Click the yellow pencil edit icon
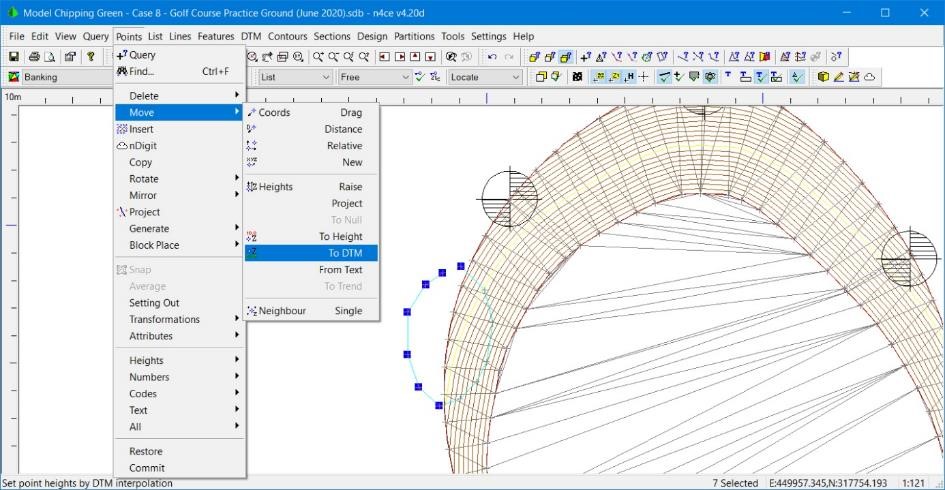Image resolution: width=945 pixels, height=490 pixels. 839,77
